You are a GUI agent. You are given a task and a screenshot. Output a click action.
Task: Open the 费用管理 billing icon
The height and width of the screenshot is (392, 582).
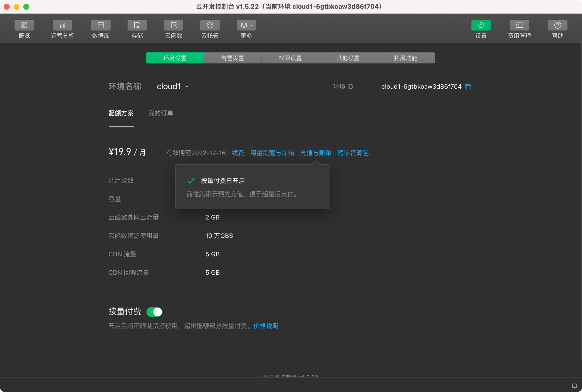tap(519, 25)
